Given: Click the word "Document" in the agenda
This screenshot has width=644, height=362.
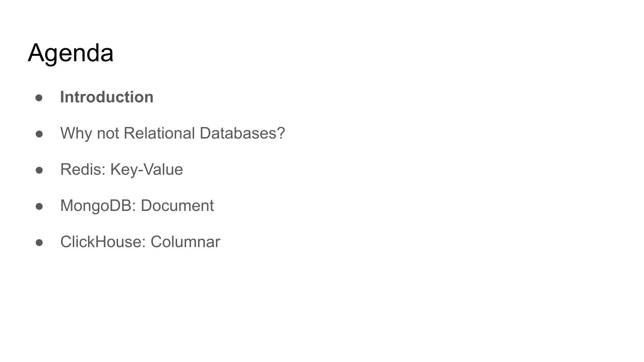Looking at the screenshot, I should point(177,206).
